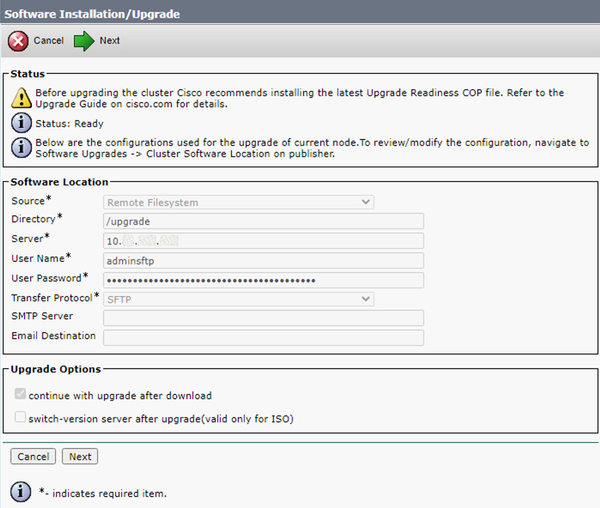Click the 'Status' section heading
The width and height of the screenshot is (600, 508).
(x=28, y=74)
